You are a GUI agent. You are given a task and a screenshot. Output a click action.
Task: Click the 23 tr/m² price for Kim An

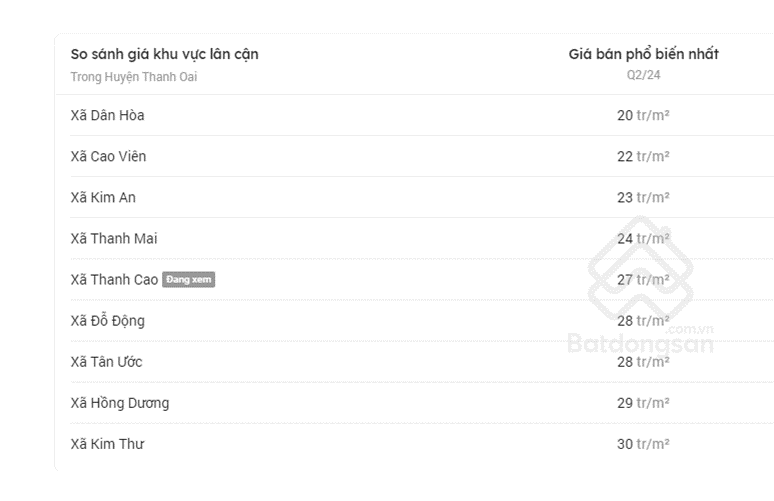(x=643, y=197)
